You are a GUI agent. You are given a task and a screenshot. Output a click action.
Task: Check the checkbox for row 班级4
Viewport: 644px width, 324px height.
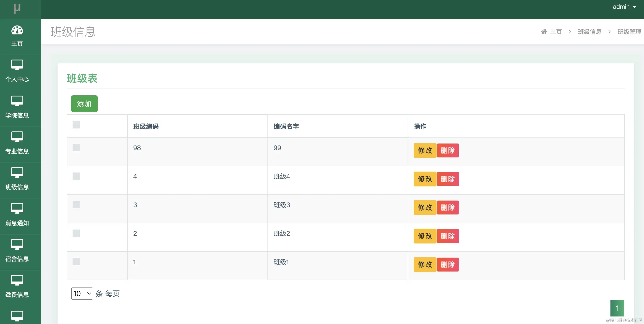click(x=76, y=176)
